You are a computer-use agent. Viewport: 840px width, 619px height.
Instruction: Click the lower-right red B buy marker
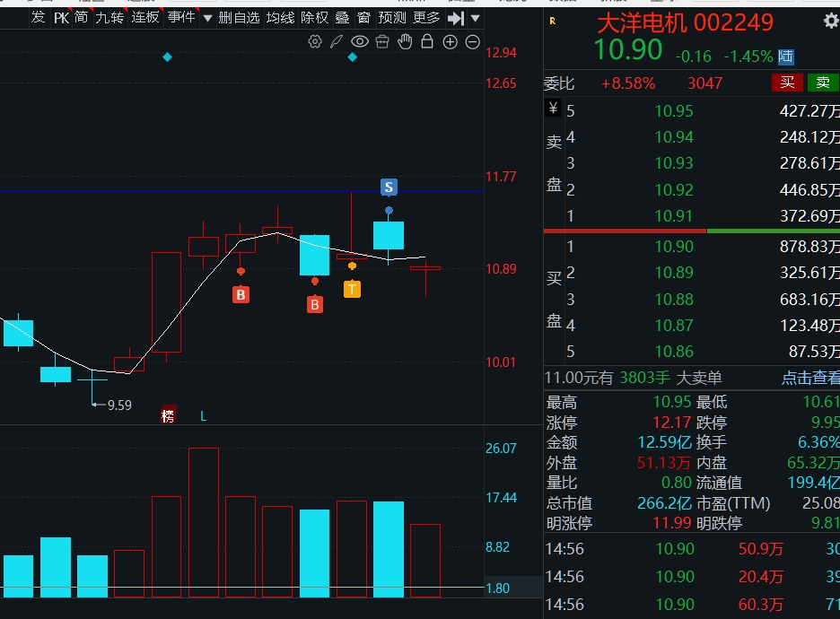coord(314,304)
